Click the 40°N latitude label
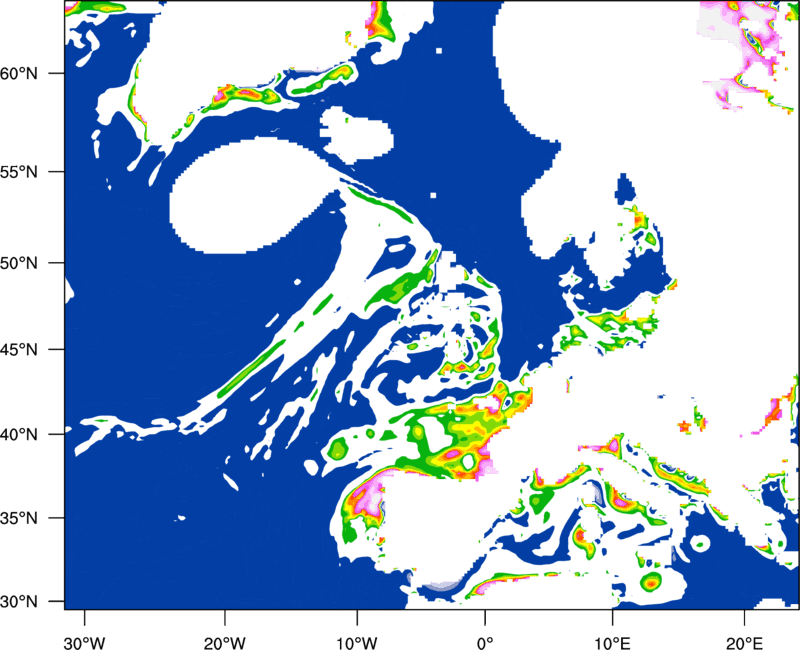This screenshot has width=800, height=650. click(19, 435)
